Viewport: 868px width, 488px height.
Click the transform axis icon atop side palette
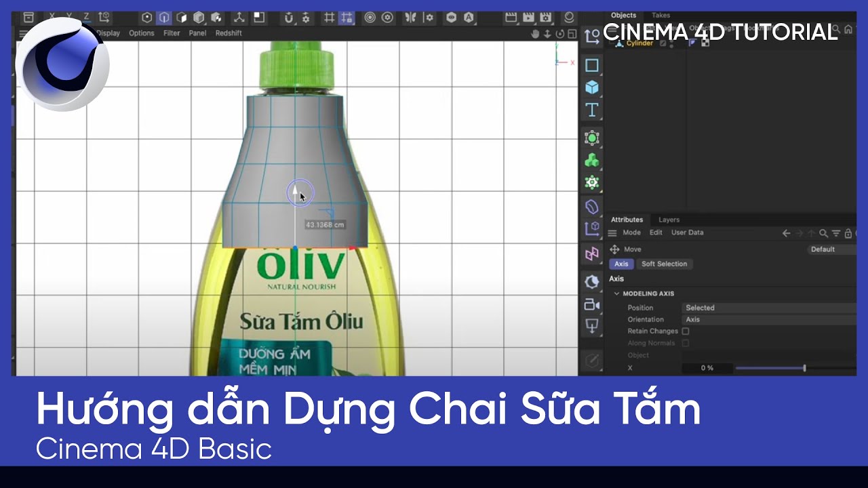(592, 37)
